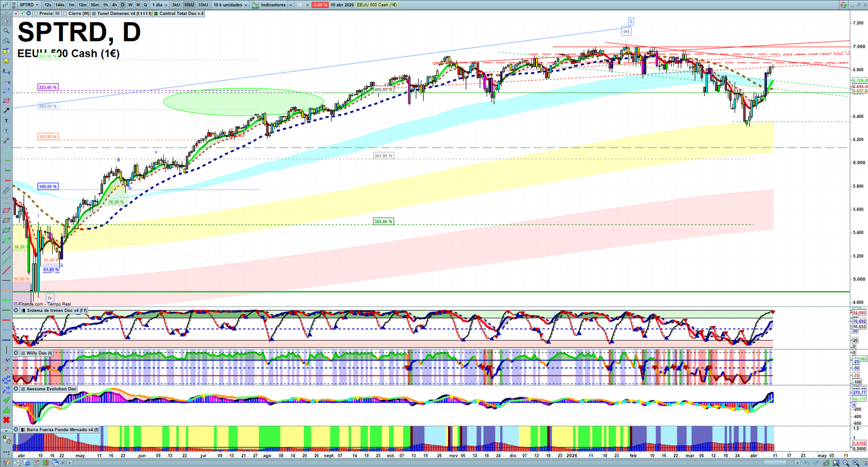
Task: Open the arrow dropdown next to Indicadores
Action: click(291, 5)
